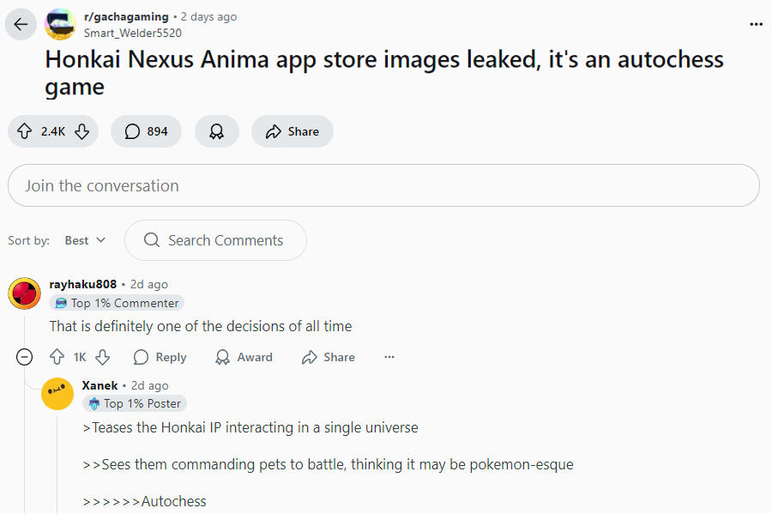This screenshot has width=772, height=532.
Task: Open more options on rayhaku808's comment
Action: coord(389,357)
